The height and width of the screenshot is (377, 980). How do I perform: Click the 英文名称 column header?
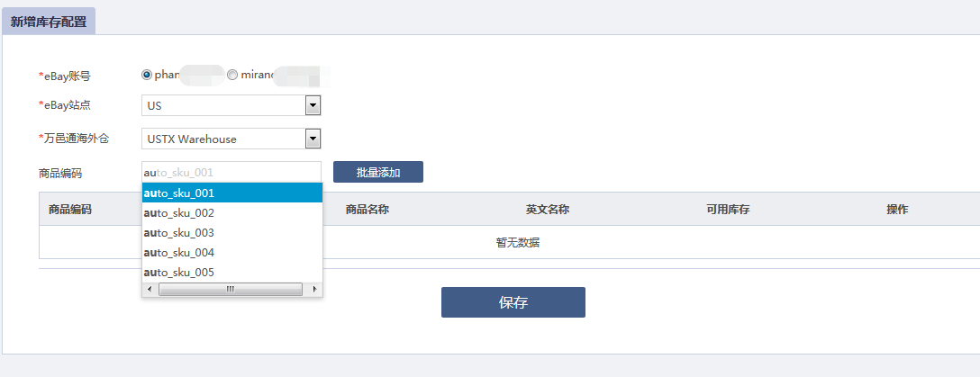(x=548, y=210)
